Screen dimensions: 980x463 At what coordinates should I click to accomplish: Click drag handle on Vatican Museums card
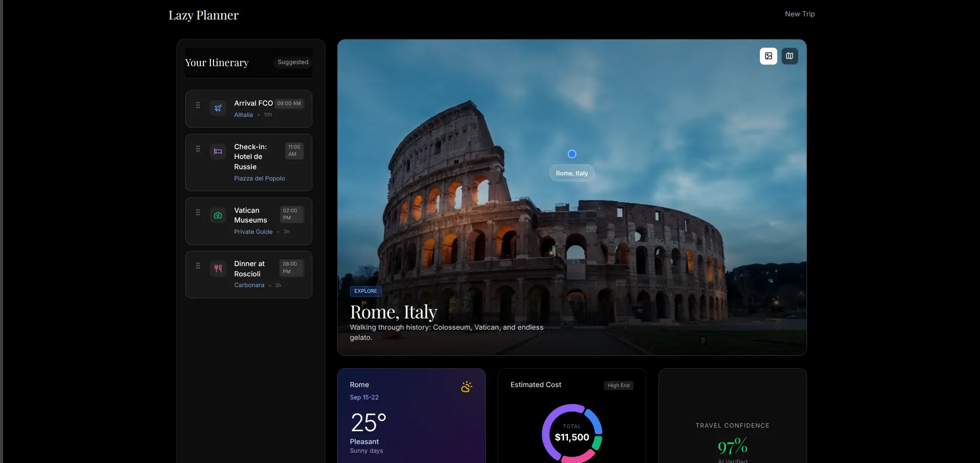point(198,212)
